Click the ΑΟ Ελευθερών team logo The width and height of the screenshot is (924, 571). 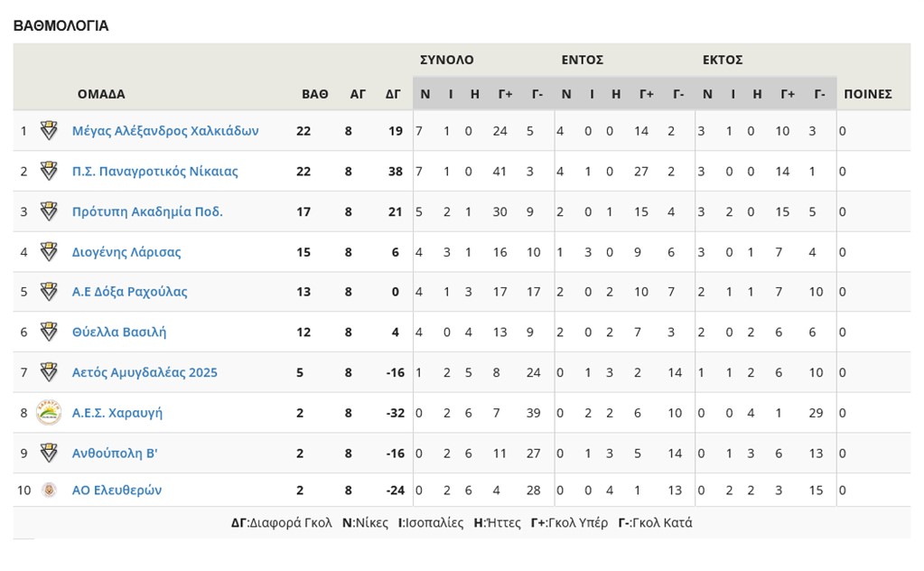coord(49,491)
